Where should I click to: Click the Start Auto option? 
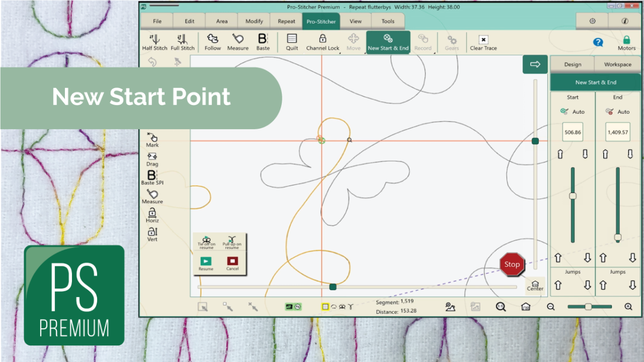572,112
